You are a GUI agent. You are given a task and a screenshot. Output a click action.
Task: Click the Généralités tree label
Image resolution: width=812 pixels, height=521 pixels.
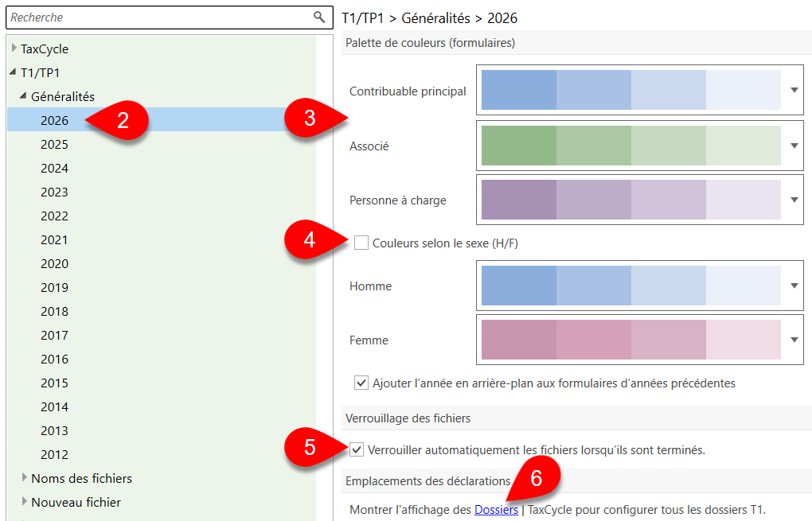63,96
